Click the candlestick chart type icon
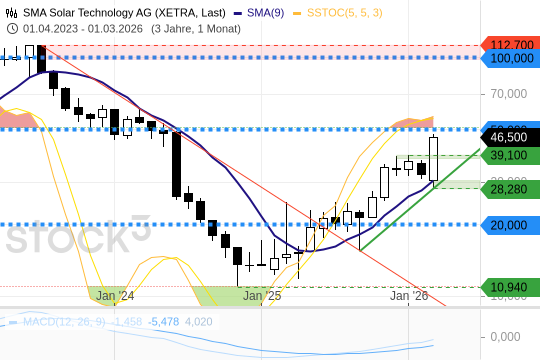The image size is (540, 360). (x=11, y=13)
